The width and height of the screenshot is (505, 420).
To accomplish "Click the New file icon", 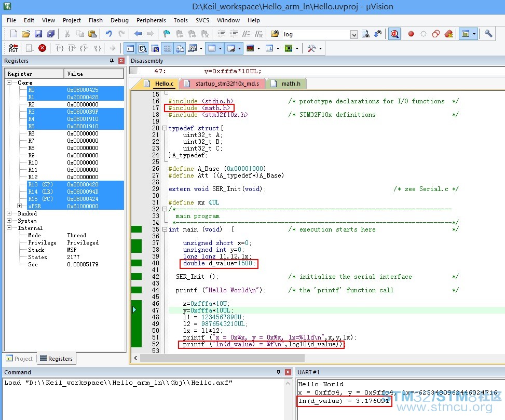I will (x=13, y=34).
